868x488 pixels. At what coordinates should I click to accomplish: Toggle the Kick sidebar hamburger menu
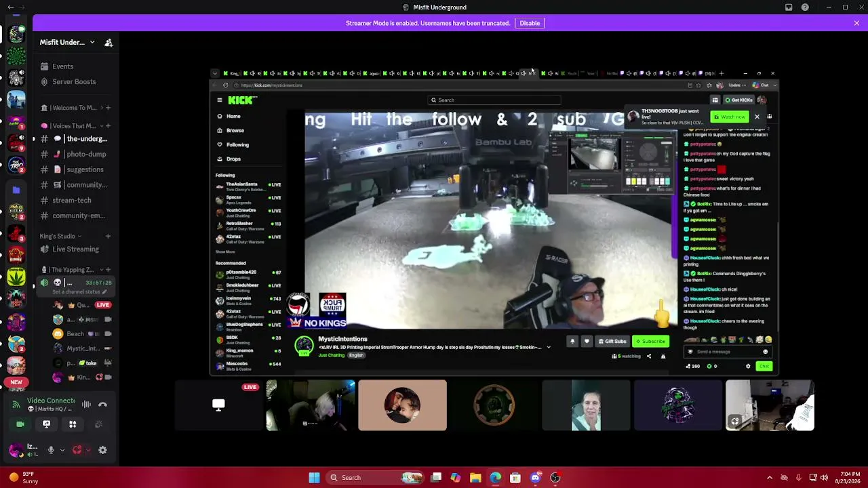click(220, 100)
